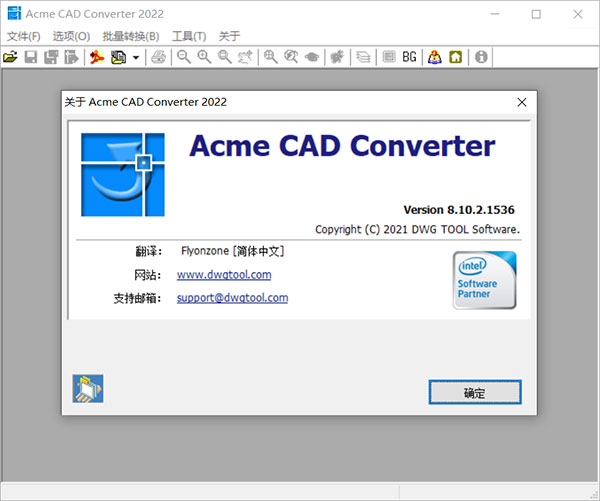600x501 pixels.
Task: Open the 批量转换(B) menu
Action: pyautogui.click(x=131, y=36)
